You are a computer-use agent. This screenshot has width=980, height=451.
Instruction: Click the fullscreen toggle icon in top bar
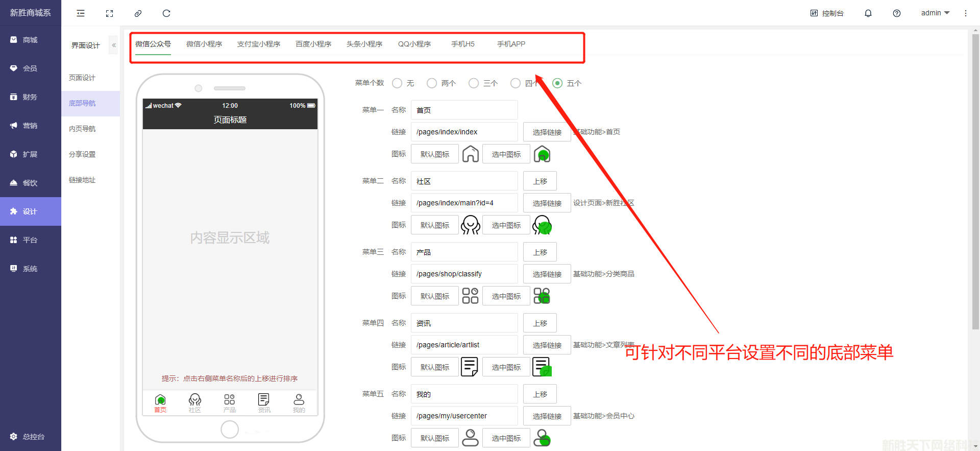[x=109, y=13]
